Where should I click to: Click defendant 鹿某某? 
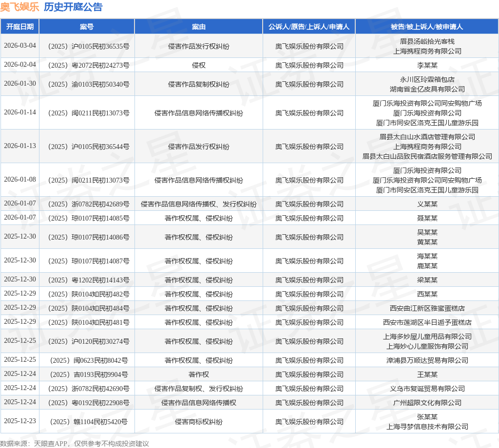pyautogui.click(x=427, y=266)
